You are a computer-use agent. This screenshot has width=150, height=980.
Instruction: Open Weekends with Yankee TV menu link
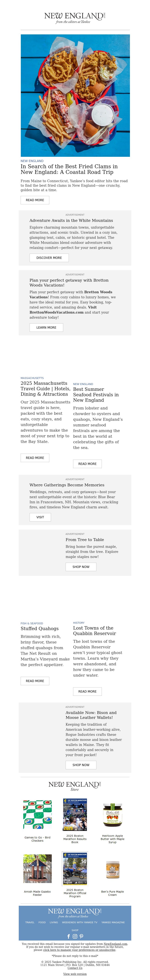click(x=80, y=922)
